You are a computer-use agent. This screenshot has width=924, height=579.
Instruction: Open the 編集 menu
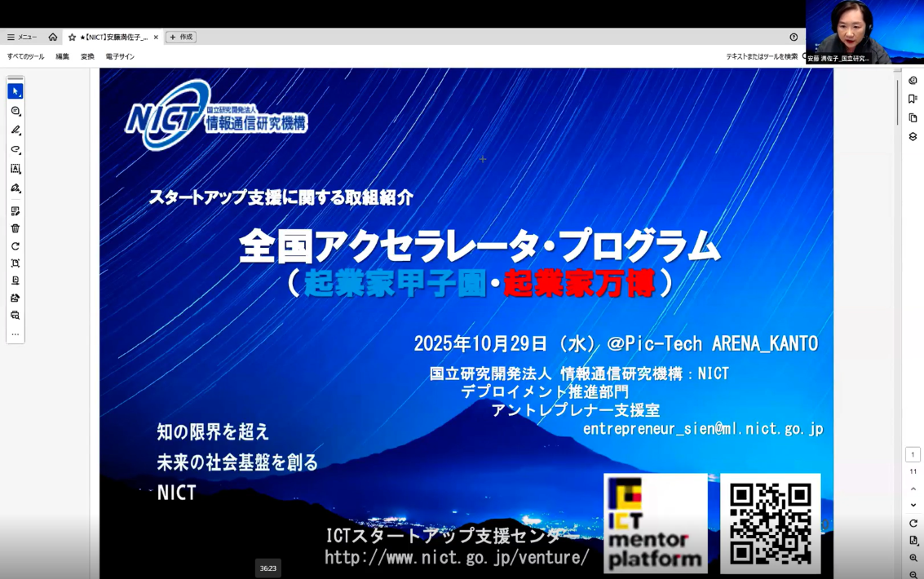click(x=62, y=57)
